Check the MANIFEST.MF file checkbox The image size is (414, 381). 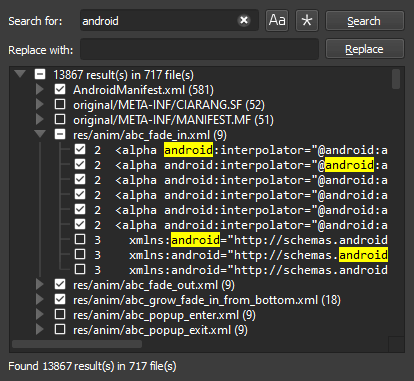pos(60,119)
